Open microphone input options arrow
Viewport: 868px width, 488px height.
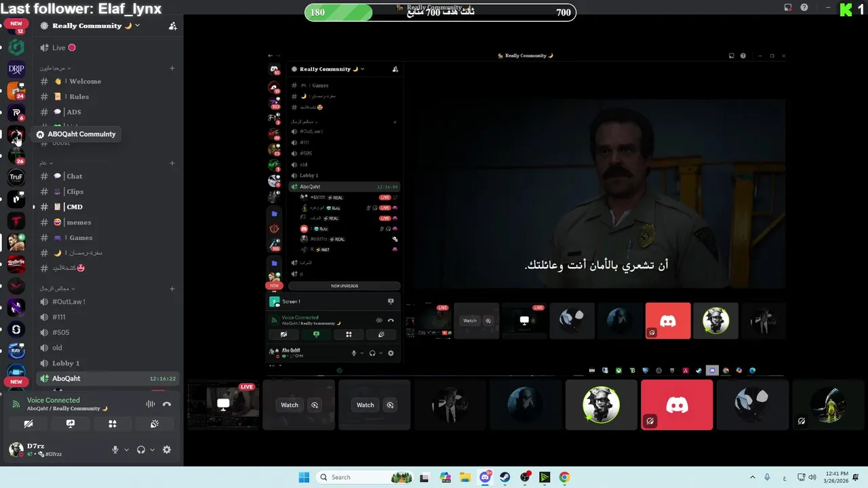pos(125,449)
